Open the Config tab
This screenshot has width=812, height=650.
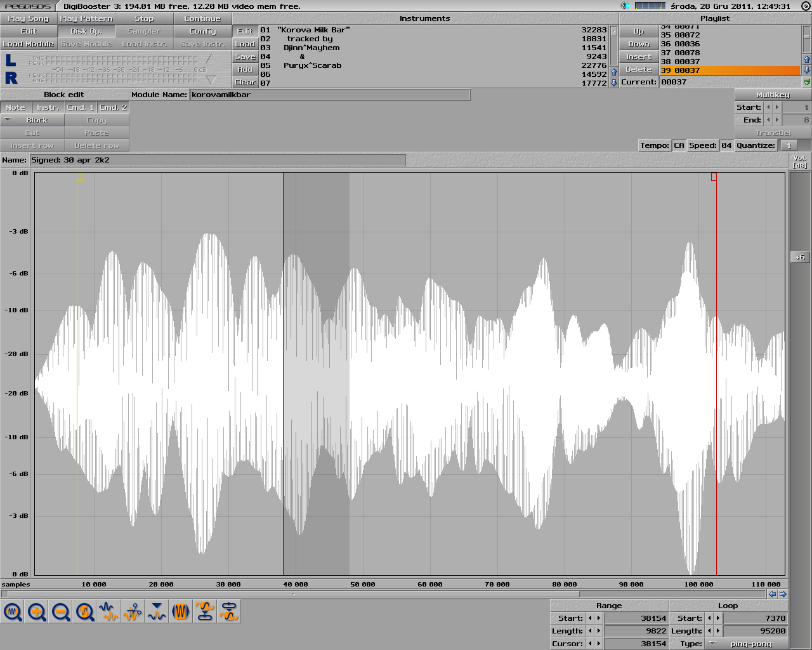point(202,31)
